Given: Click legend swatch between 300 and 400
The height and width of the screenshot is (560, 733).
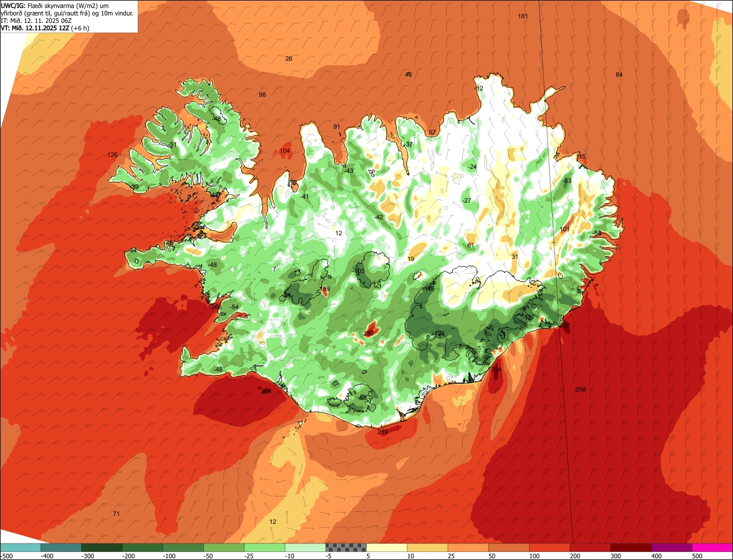Looking at the screenshot, I should (x=631, y=547).
